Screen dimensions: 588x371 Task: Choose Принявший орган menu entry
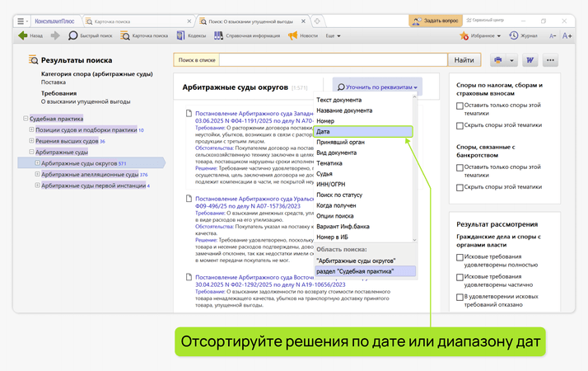pos(363,142)
